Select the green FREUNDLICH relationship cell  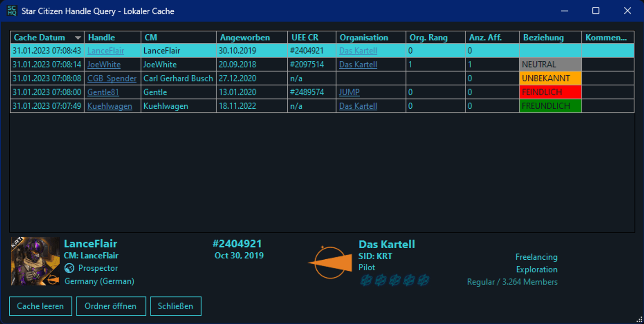[550, 106]
